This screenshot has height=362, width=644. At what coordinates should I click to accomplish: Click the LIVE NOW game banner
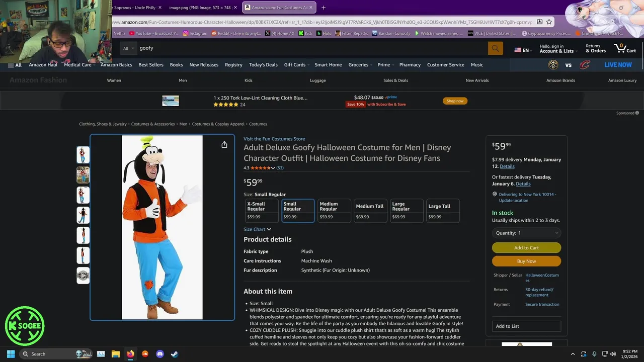(x=618, y=65)
